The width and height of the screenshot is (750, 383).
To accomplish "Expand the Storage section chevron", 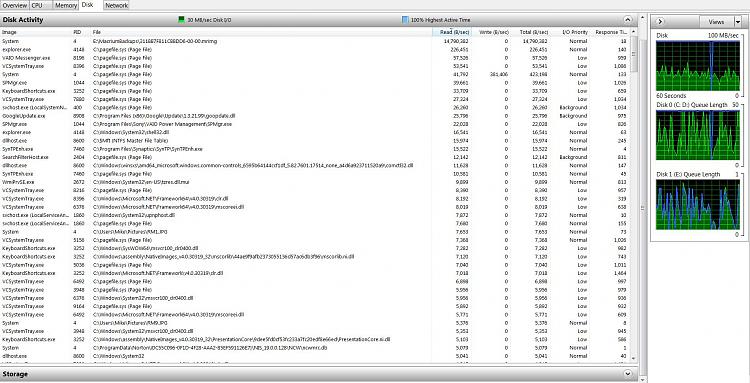I will click(x=628, y=374).
